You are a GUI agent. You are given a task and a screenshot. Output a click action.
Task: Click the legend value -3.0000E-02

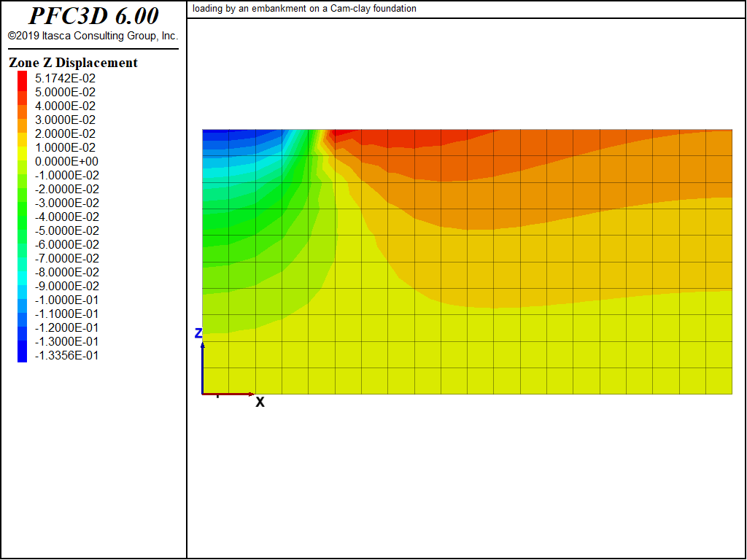pyautogui.click(x=67, y=203)
